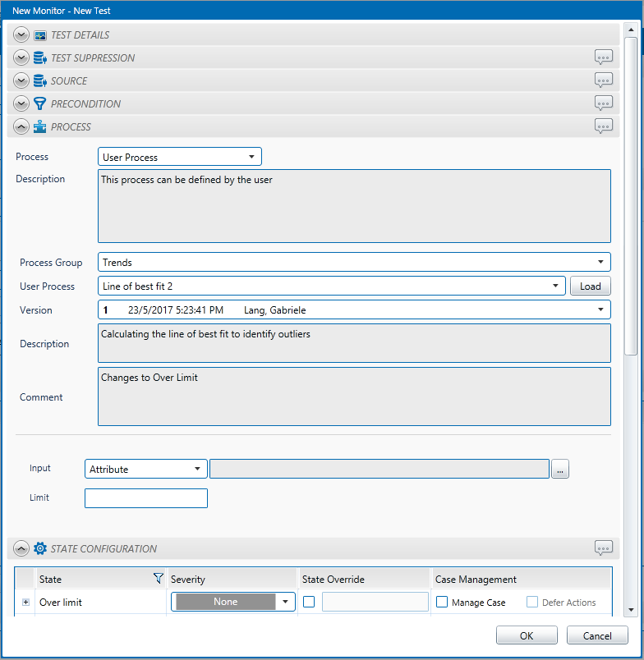Click the Limit input field

pyautogui.click(x=146, y=498)
